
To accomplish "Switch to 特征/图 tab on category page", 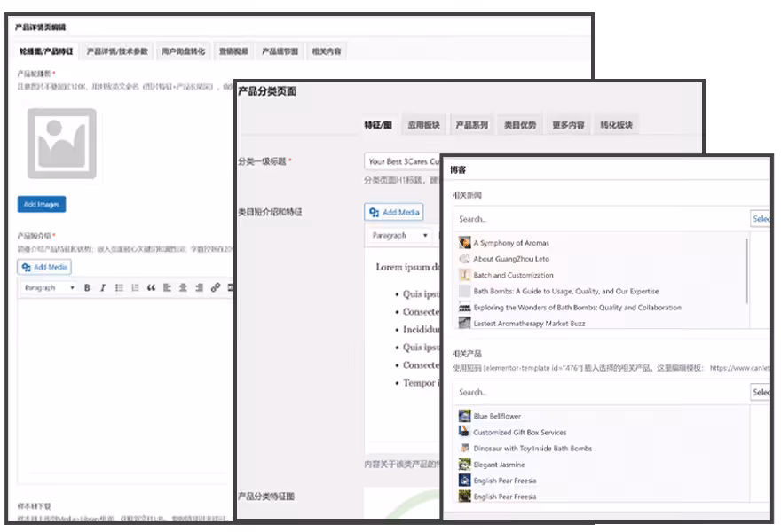I will (x=378, y=125).
